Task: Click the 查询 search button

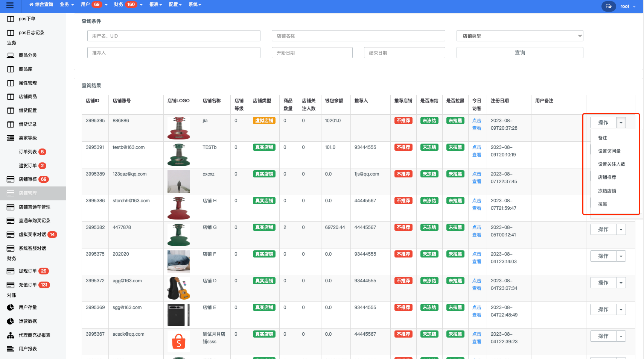Action: click(520, 53)
